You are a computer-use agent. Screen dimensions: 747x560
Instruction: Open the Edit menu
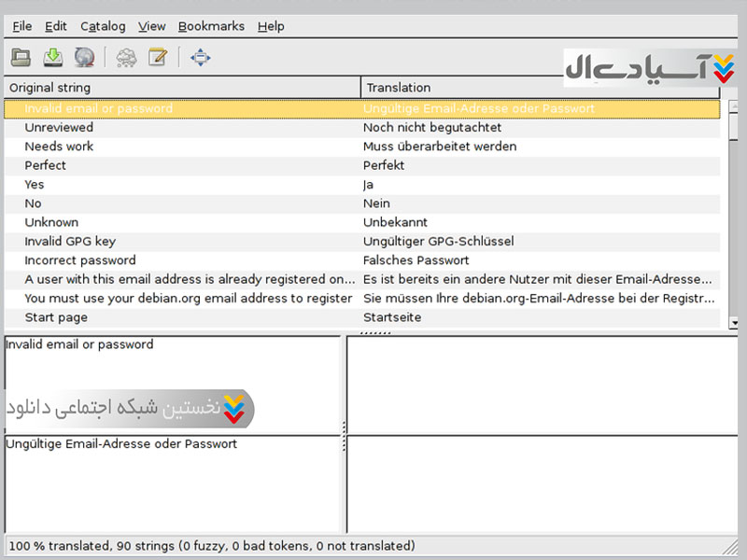(55, 26)
